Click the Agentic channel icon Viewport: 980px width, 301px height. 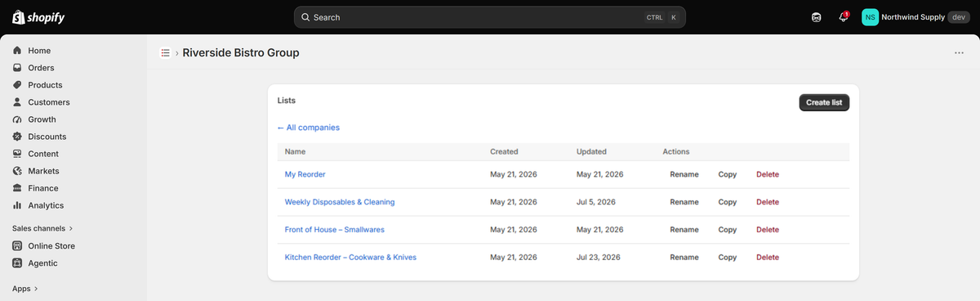pos(17,263)
